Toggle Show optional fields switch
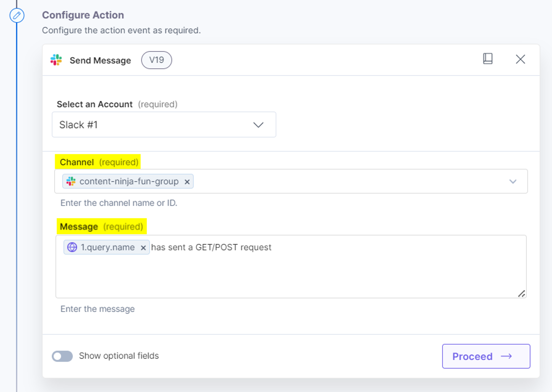Image resolution: width=552 pixels, height=392 pixels. click(62, 356)
